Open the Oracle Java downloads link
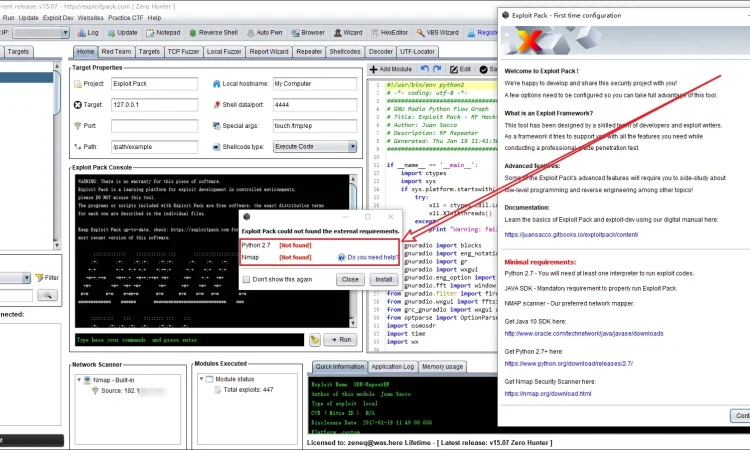Viewport: 750px width, 450px height. coord(584,334)
